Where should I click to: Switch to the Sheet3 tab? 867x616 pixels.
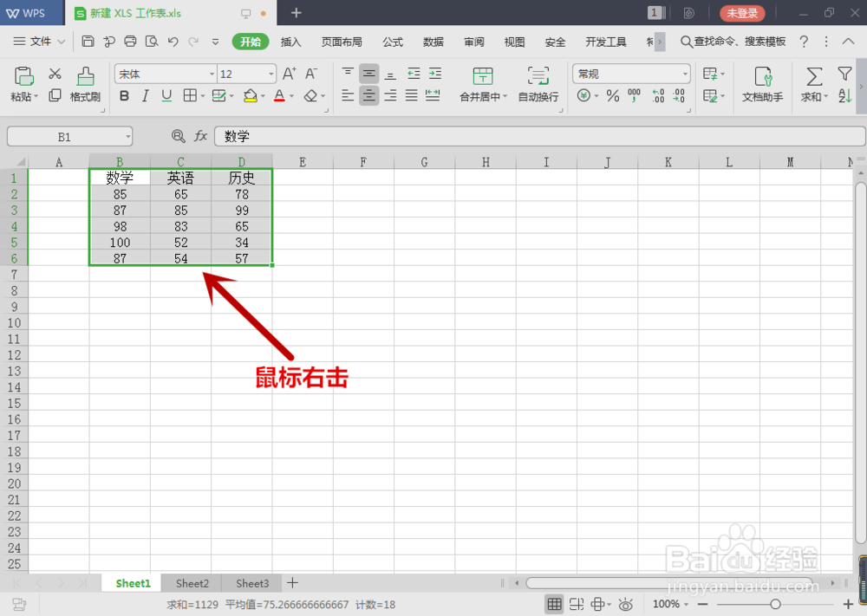pos(252,583)
